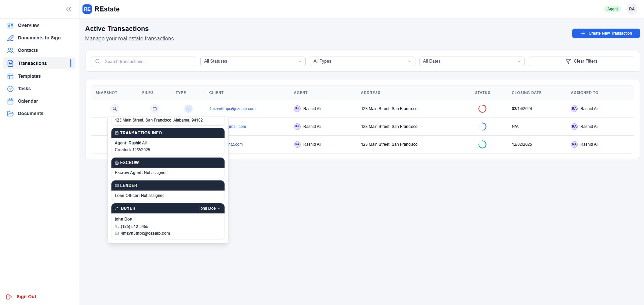Click the Client column header
This screenshot has width=644, height=305.
[216, 93]
